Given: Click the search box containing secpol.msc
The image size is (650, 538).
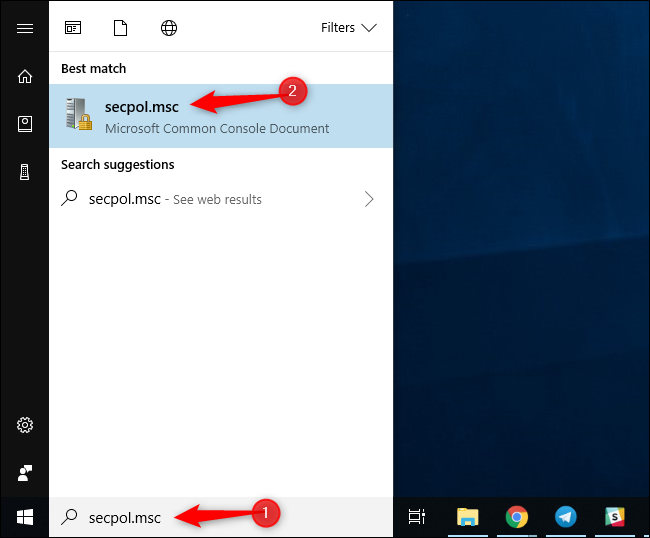Looking at the screenshot, I should click(x=221, y=517).
